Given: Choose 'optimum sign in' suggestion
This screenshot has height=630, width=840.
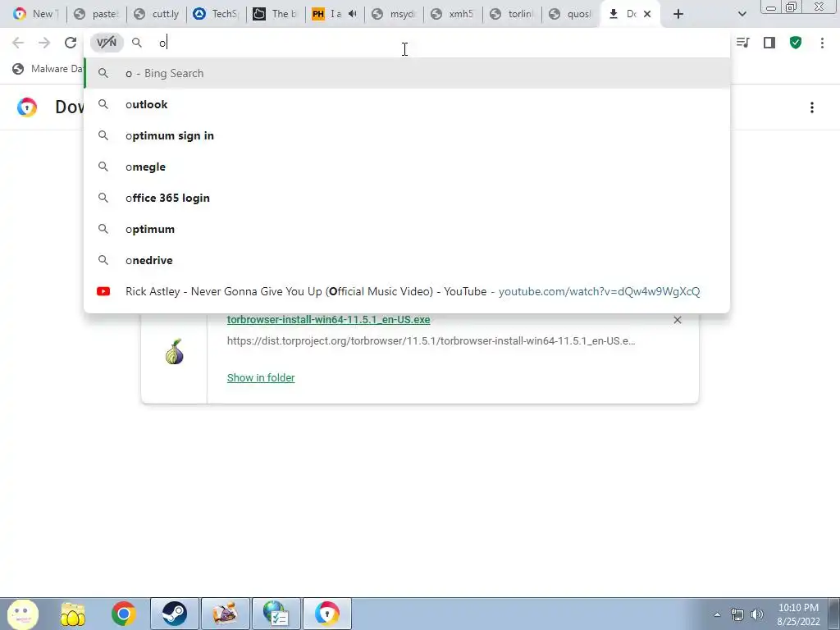Looking at the screenshot, I should pos(407,135).
